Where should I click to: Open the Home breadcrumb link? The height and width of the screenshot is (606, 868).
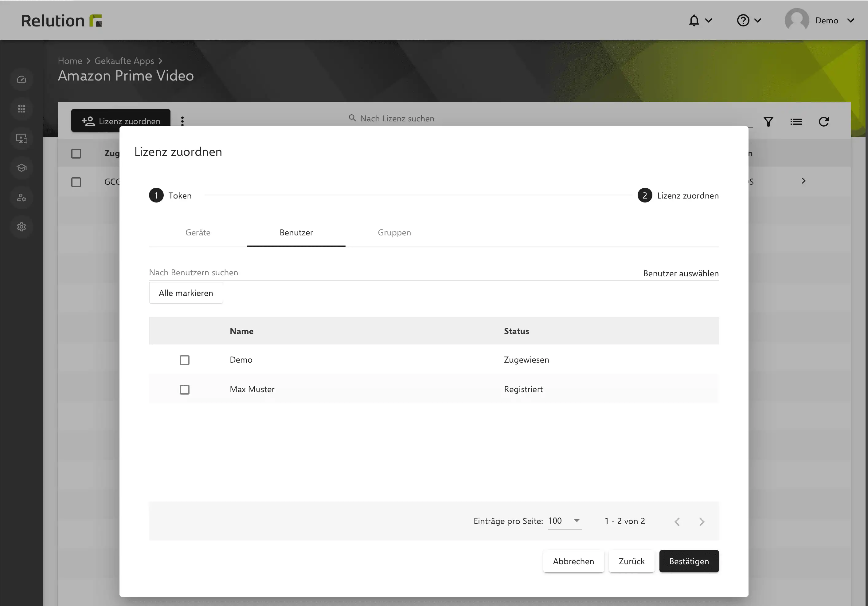(70, 61)
